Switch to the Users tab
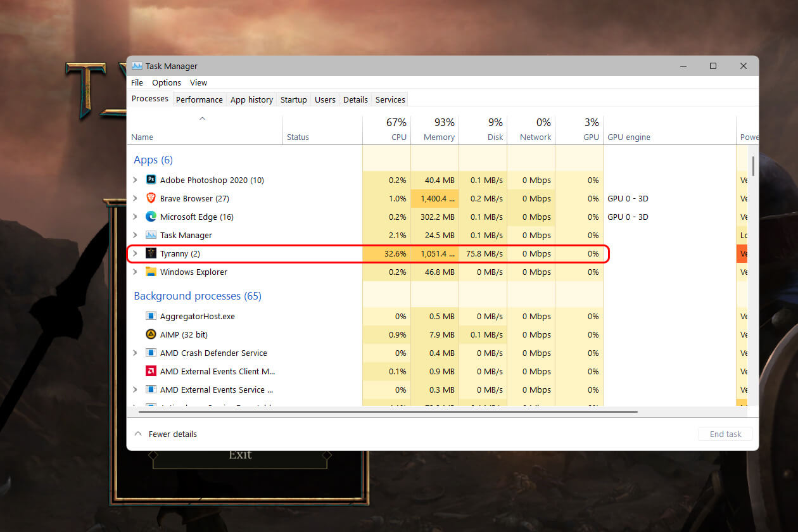 pos(325,99)
